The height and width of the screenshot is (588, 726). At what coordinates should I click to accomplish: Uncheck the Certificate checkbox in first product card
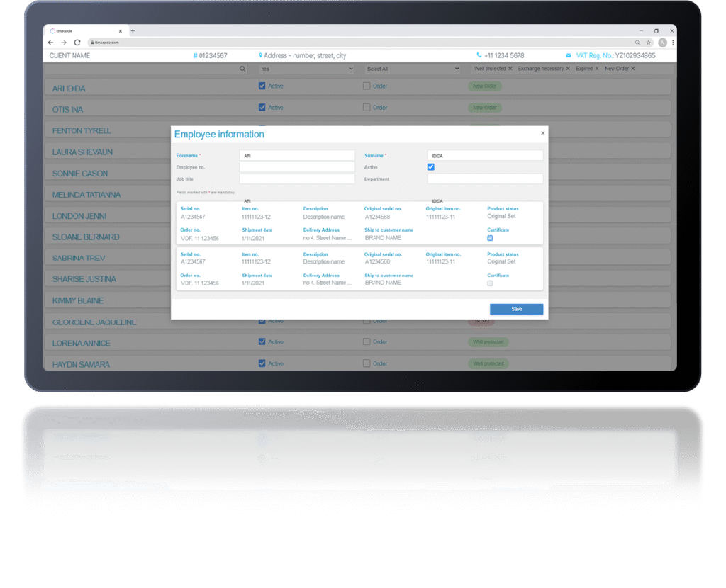point(490,238)
